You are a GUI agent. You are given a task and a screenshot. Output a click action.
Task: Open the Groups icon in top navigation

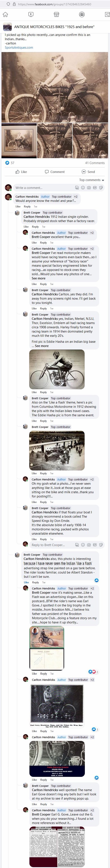[82, 14]
